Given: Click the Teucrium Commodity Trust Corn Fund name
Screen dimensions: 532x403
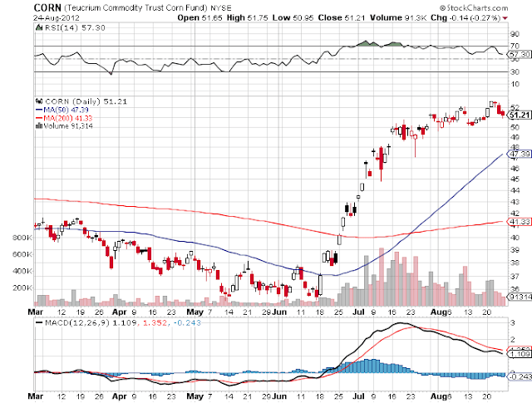Looking at the screenshot, I should [x=135, y=7].
